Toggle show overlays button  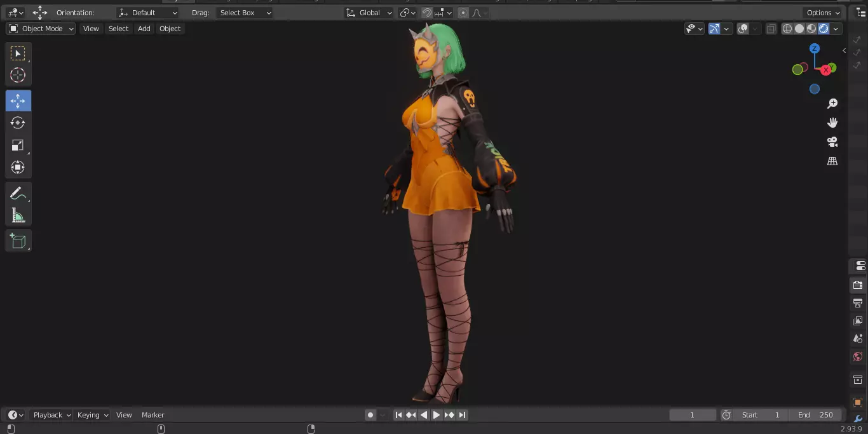point(743,29)
